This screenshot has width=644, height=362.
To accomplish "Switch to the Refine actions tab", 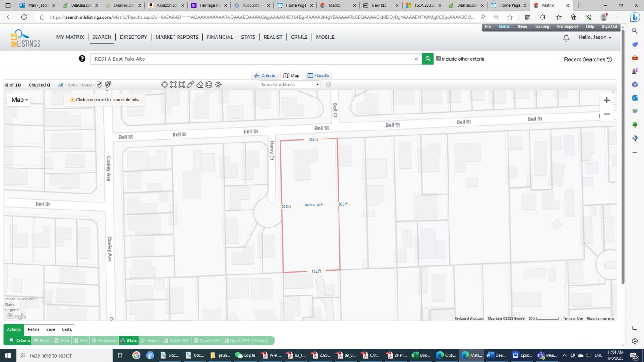I will pos(34,329).
